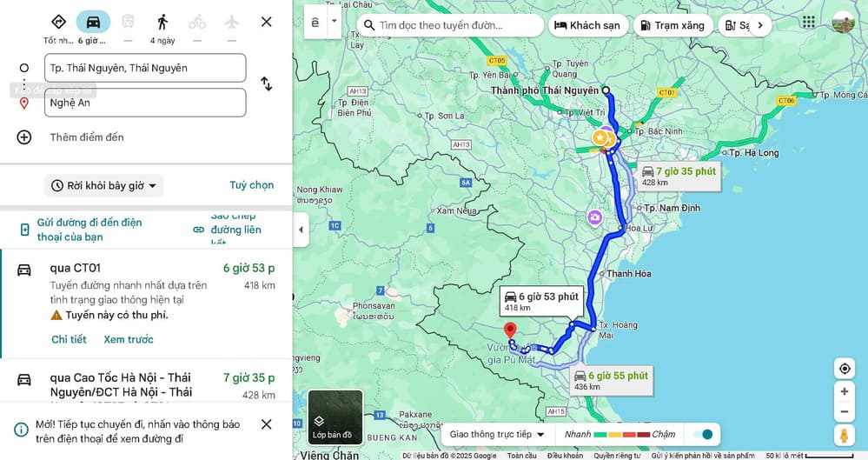Click the info icon in notification
Viewport: 868px width, 460px height.
click(21, 430)
